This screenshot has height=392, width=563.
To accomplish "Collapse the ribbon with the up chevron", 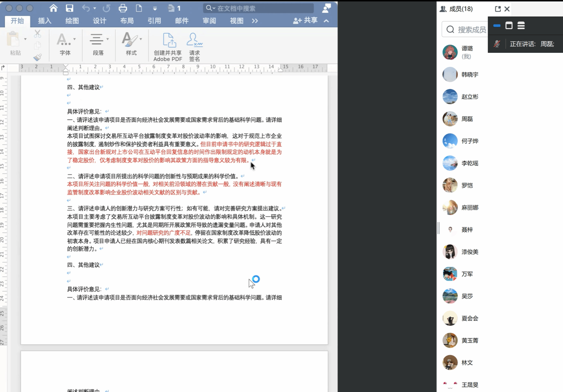I will [x=326, y=21].
